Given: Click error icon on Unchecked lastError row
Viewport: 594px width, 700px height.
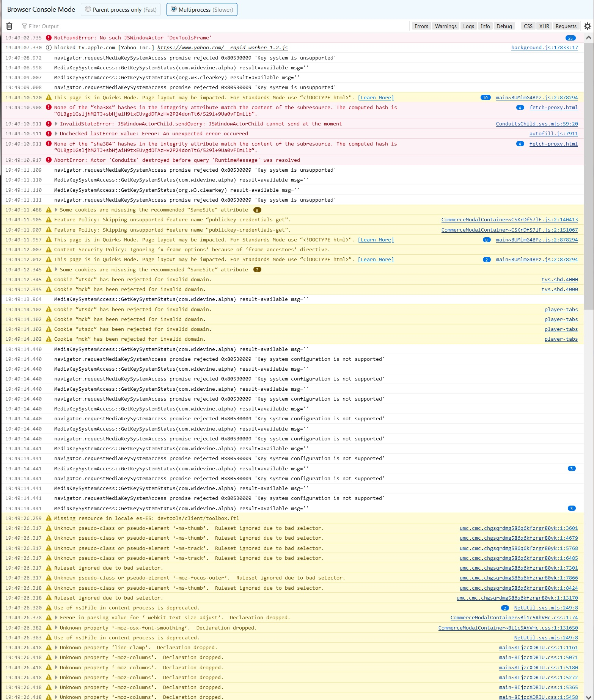Looking at the screenshot, I should [x=49, y=134].
